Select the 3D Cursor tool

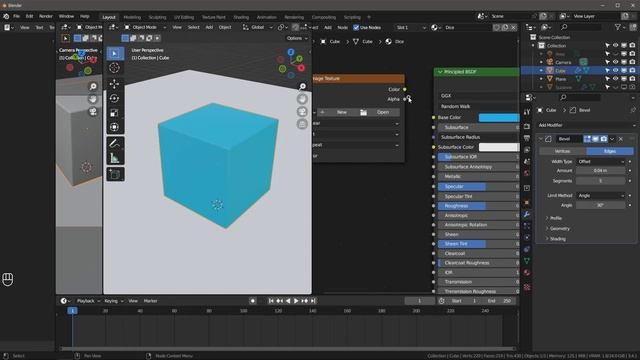[115, 68]
